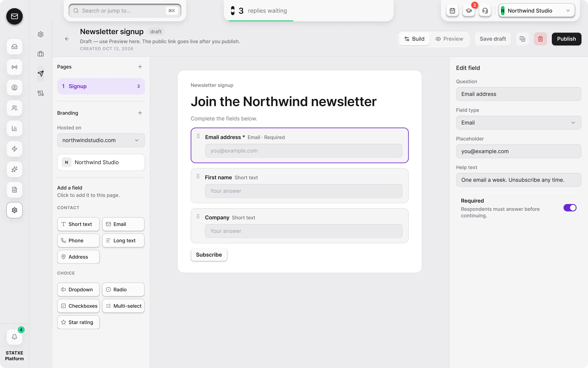
Task: Toggle the Required switch off
Action: tap(570, 208)
